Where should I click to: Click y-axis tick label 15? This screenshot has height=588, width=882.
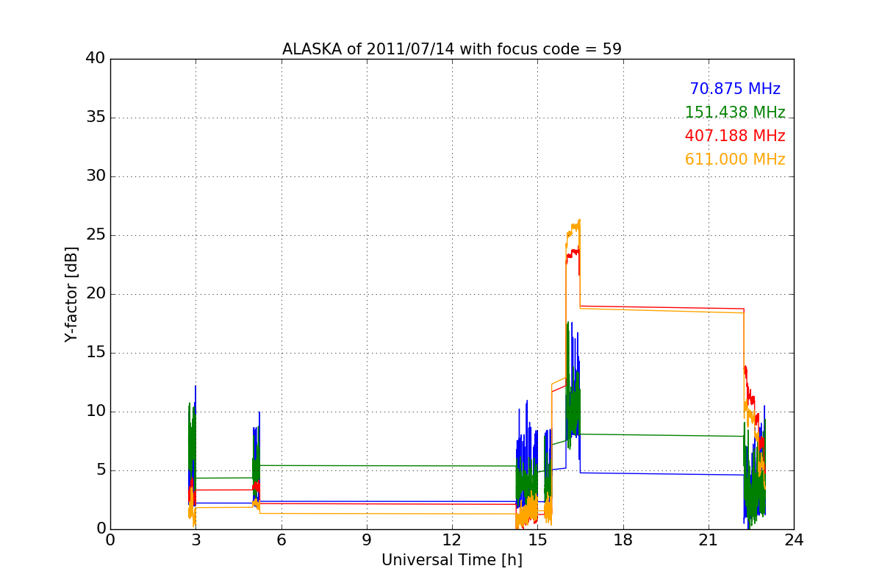[96, 353]
